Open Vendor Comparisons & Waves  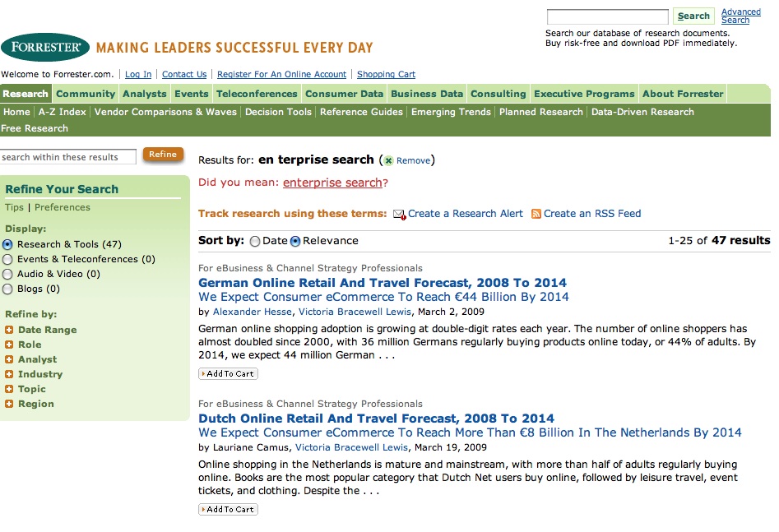(165, 113)
